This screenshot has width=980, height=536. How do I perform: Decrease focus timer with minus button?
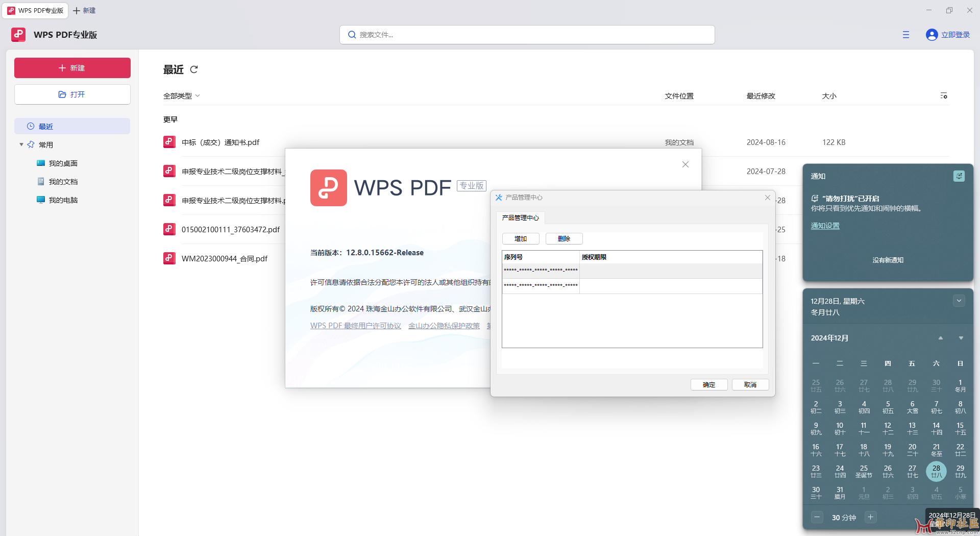click(x=817, y=517)
